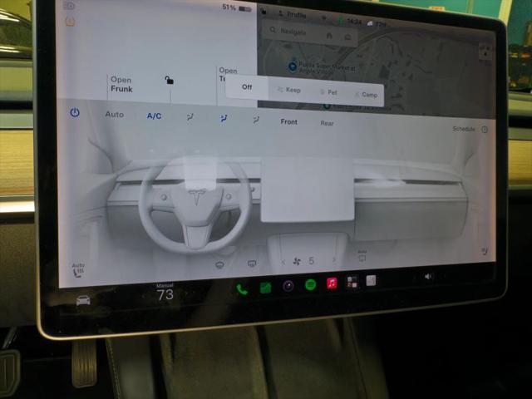
Task: Open the multicolor app launcher icon
Action: pos(352,282)
